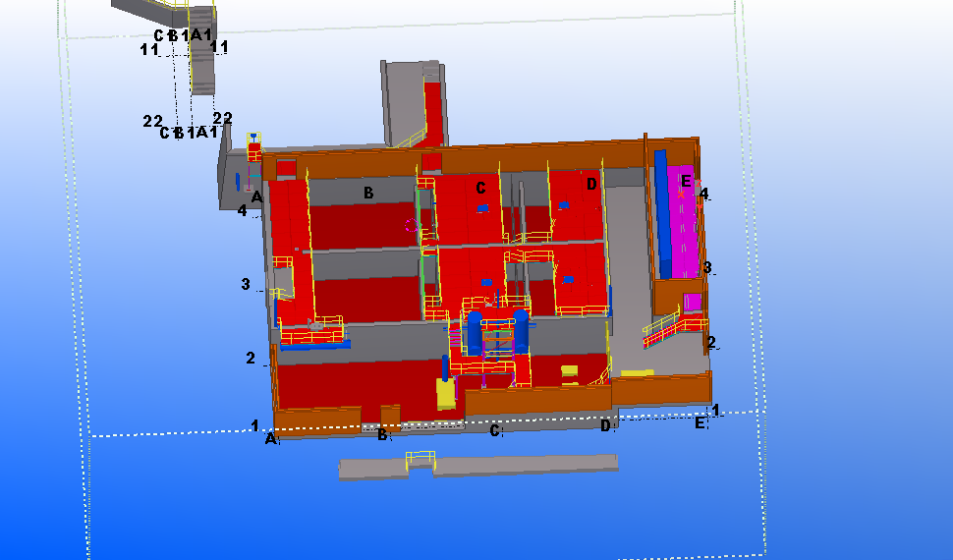Screen dimensions: 953x560
Task: Click the red X marker near label E
Action: coord(681,195)
